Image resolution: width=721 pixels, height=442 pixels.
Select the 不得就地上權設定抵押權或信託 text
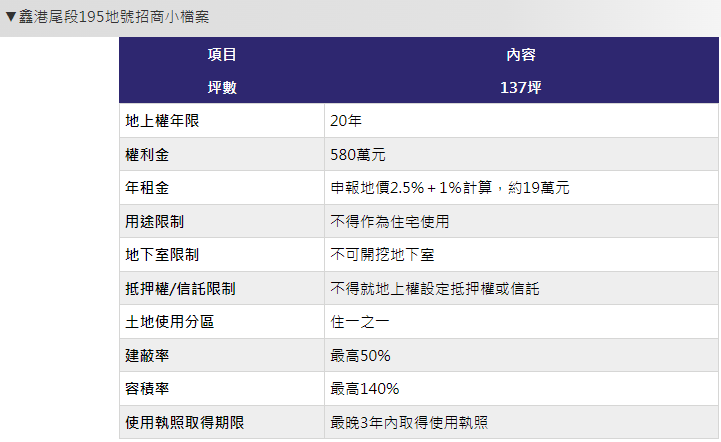coord(435,288)
